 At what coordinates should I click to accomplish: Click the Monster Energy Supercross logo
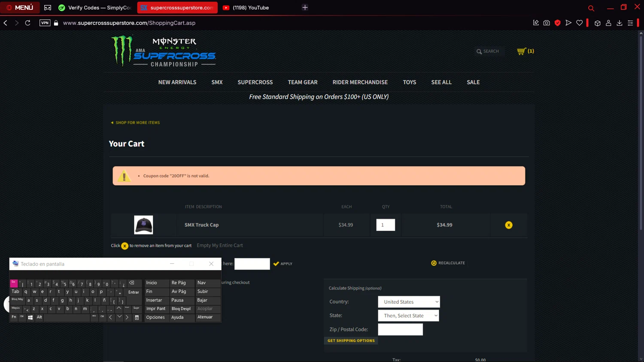click(x=163, y=51)
